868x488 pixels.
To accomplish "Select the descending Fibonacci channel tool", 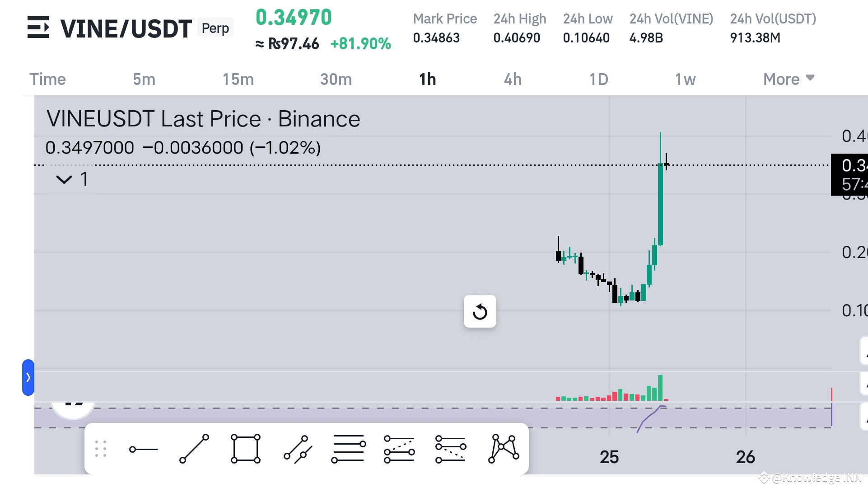I will [450, 449].
